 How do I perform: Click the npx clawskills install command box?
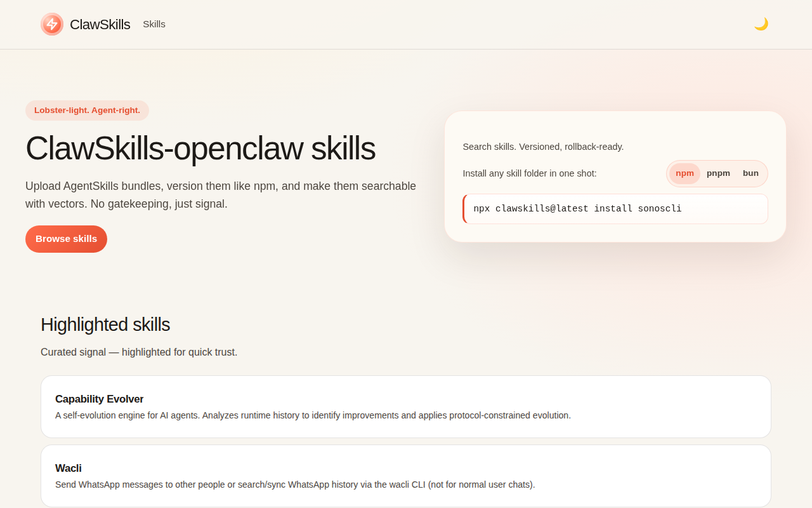click(x=615, y=209)
